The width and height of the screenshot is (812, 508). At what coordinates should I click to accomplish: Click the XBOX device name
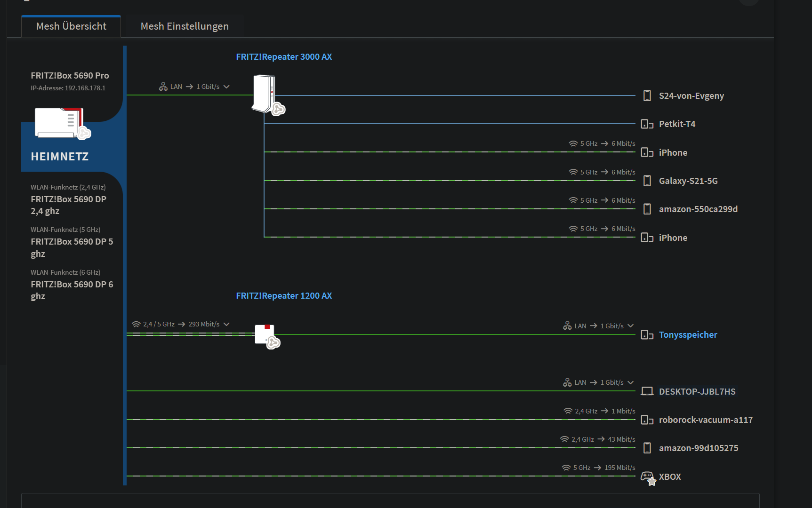pyautogui.click(x=670, y=476)
